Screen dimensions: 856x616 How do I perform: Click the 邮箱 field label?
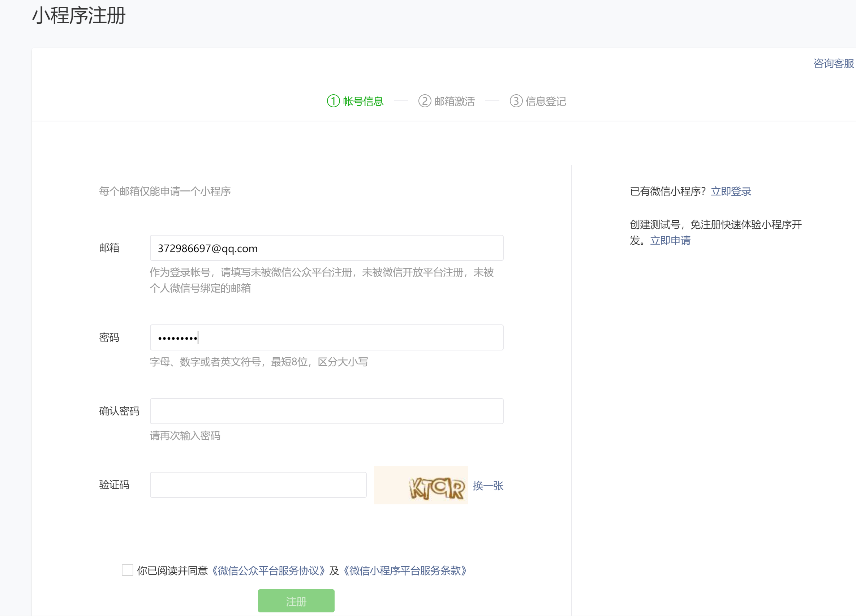point(109,247)
